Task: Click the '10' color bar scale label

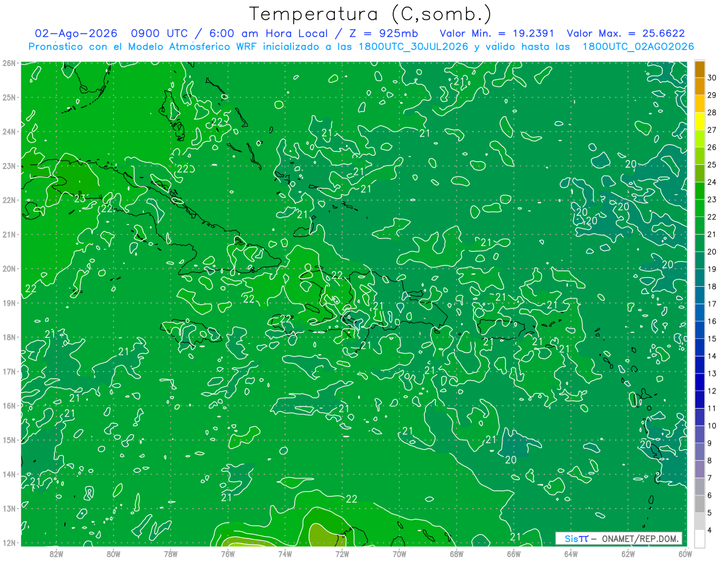Action: click(712, 426)
